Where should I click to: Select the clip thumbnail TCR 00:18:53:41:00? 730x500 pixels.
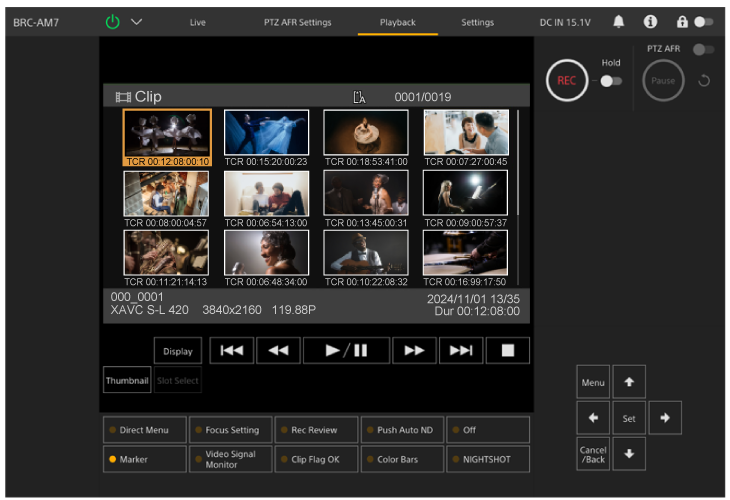[366, 133]
